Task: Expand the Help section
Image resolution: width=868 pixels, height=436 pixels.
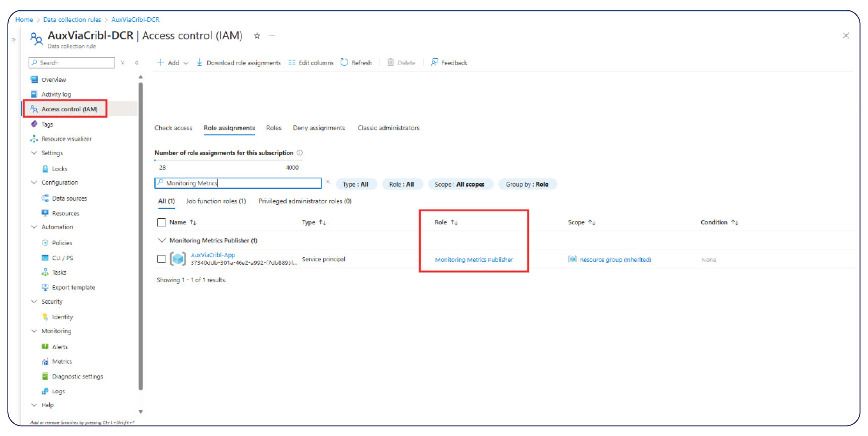Action: tap(34, 405)
